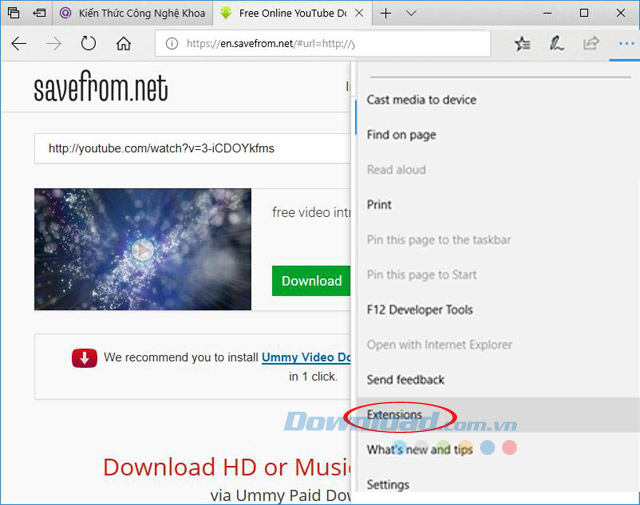This screenshot has height=505, width=640.
Task: Open a new tab with plus button
Action: [x=385, y=13]
